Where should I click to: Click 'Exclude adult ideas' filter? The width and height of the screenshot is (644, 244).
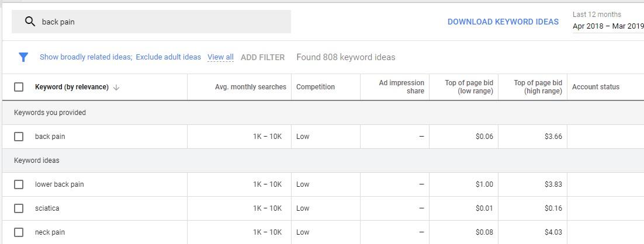click(x=168, y=57)
